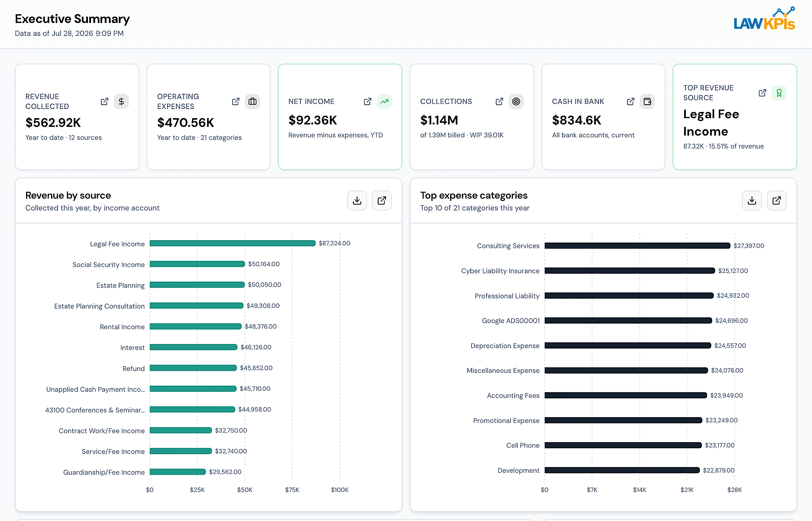812x521 pixels.
Task: Click the $32,750.00 Contract Work value
Action: click(x=231, y=430)
